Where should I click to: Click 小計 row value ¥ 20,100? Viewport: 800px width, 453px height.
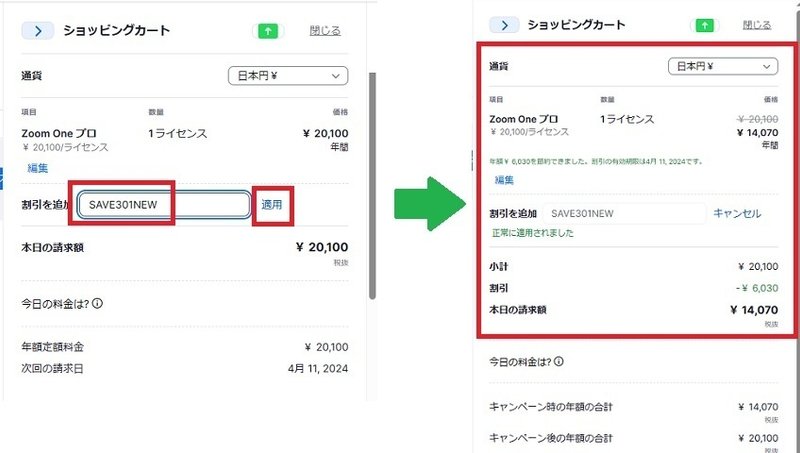[x=758, y=266]
